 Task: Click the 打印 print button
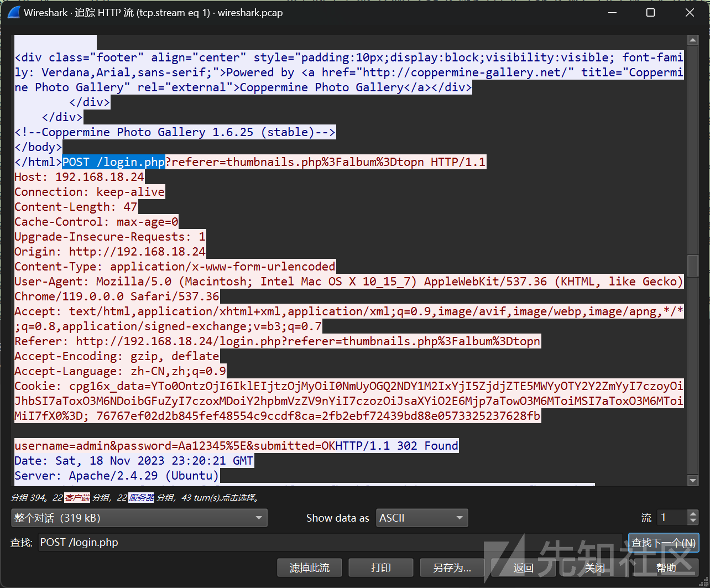(x=381, y=568)
